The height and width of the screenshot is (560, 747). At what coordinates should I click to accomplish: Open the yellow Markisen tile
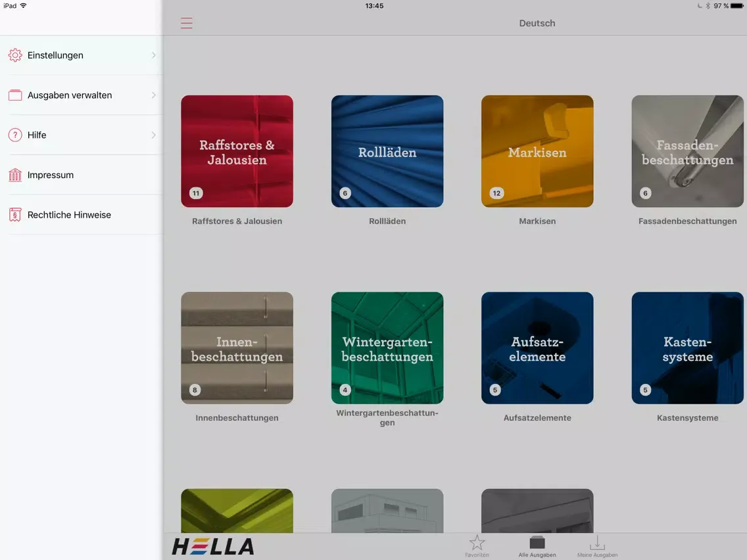tap(537, 151)
